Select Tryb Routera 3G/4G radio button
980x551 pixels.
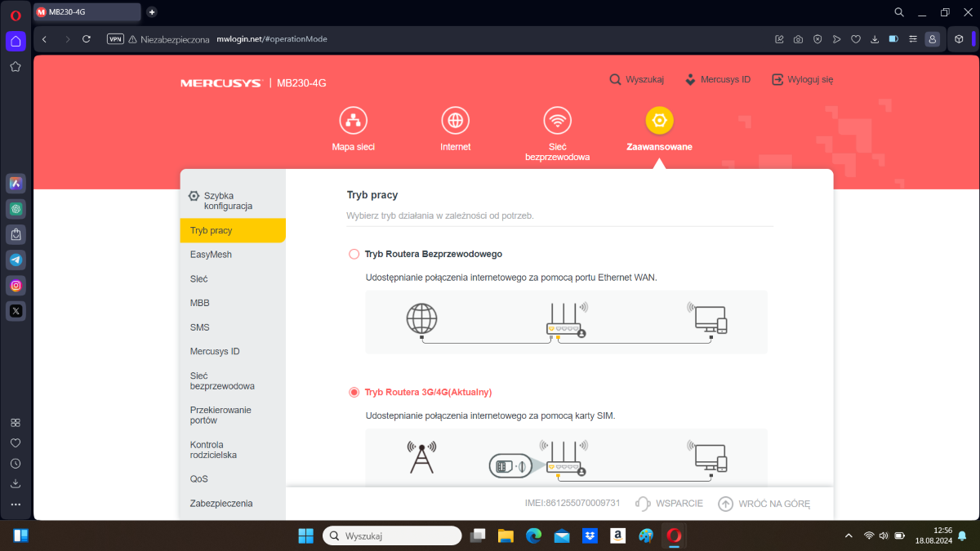coord(354,392)
